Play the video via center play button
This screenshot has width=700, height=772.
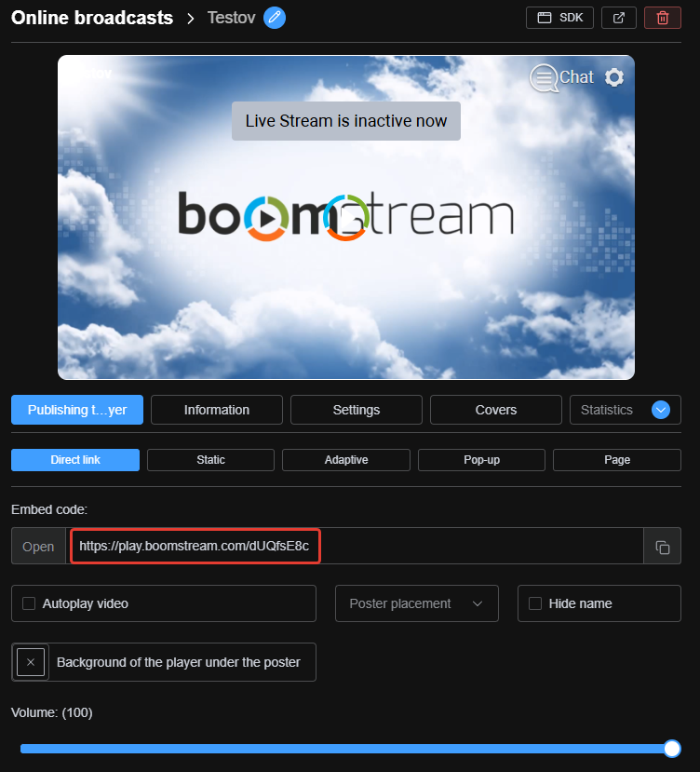(346, 218)
